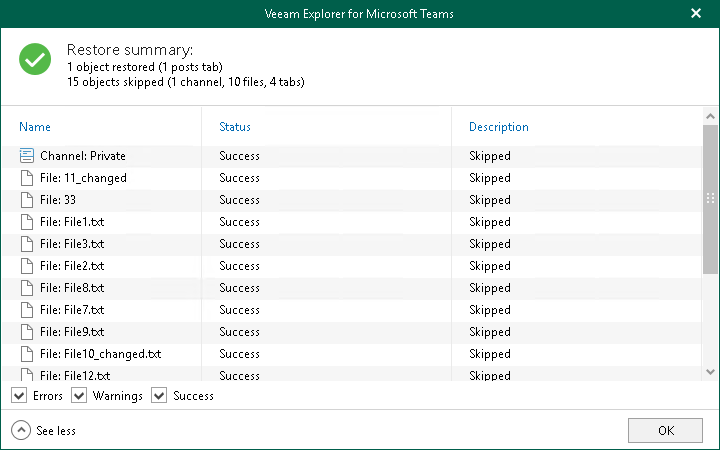Disable the Success filter checkbox
The width and height of the screenshot is (720, 450).
coord(159,396)
